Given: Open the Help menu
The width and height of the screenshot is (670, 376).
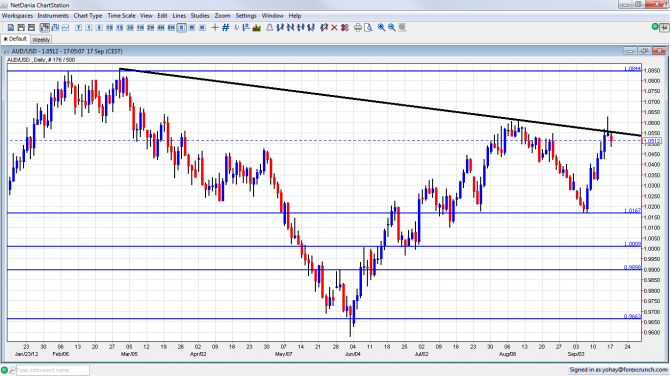Looking at the screenshot, I should click(295, 15).
